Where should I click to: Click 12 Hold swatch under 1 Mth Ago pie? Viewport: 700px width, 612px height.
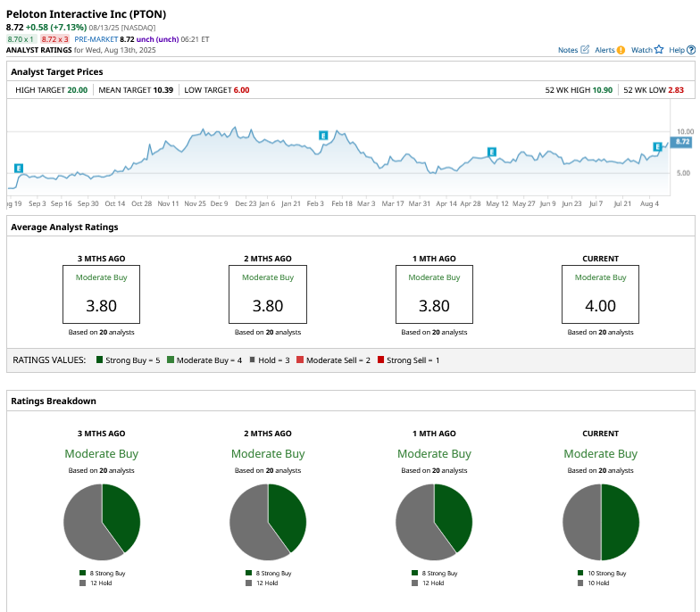point(414,583)
